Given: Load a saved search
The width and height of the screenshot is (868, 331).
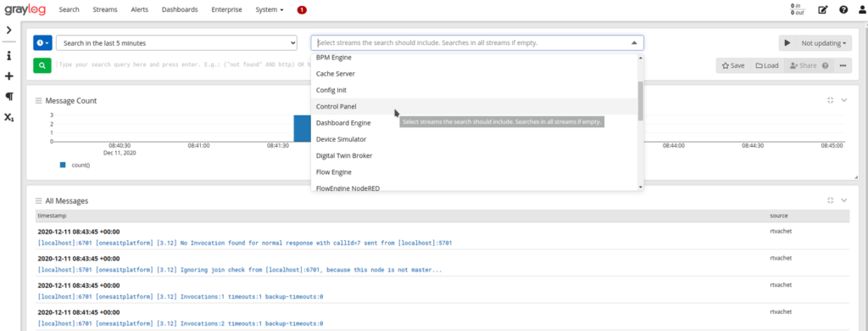Looking at the screenshot, I should [767, 65].
